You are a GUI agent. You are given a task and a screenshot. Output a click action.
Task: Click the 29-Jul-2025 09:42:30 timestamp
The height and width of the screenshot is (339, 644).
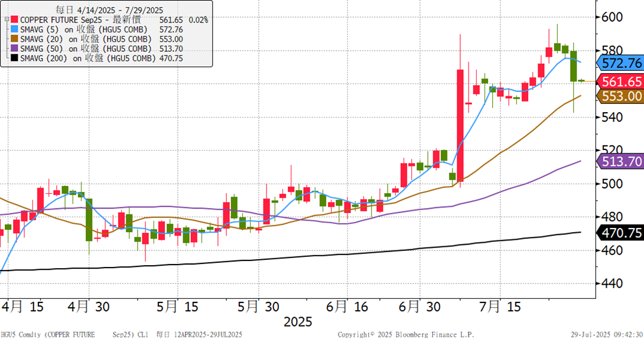607,334
